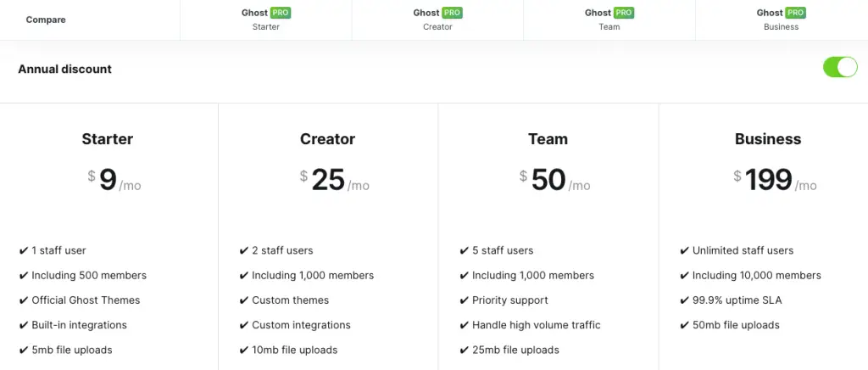Click the green PRO badge above Starter

pos(281,13)
